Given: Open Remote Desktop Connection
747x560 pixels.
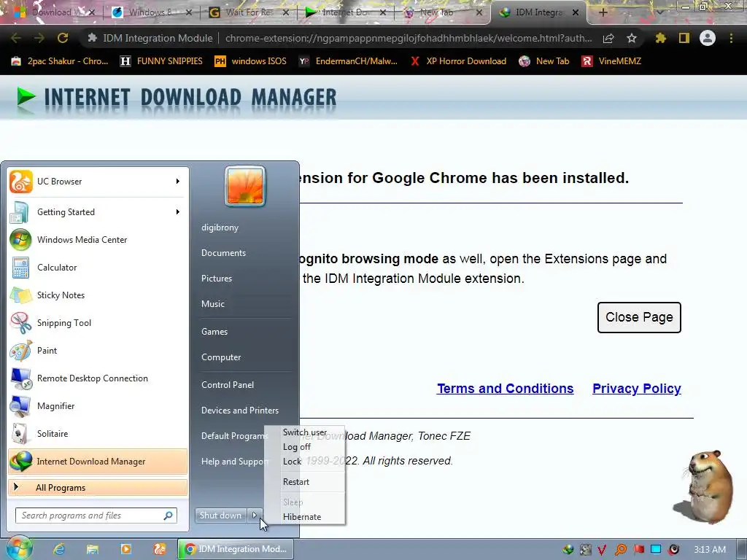Looking at the screenshot, I should [97, 378].
